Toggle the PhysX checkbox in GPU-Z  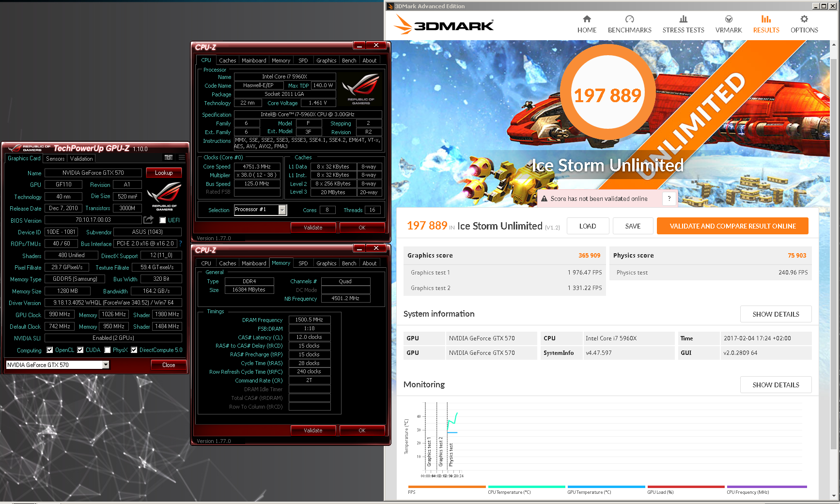click(108, 350)
